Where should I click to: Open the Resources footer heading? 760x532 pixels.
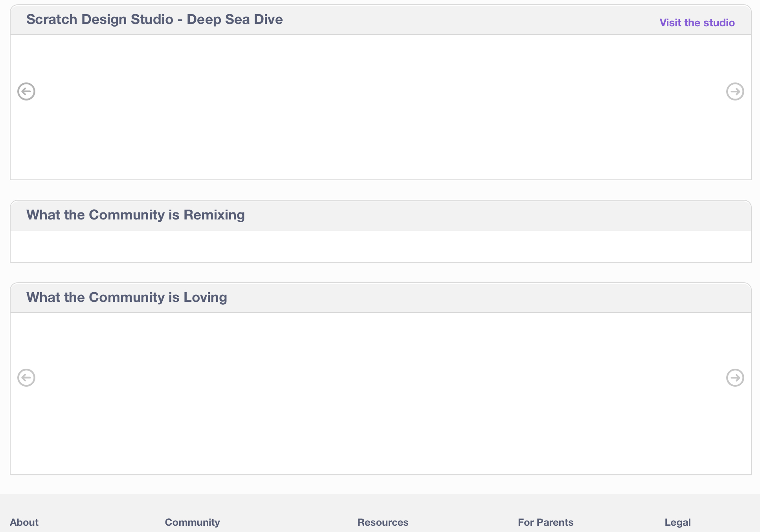[383, 522]
